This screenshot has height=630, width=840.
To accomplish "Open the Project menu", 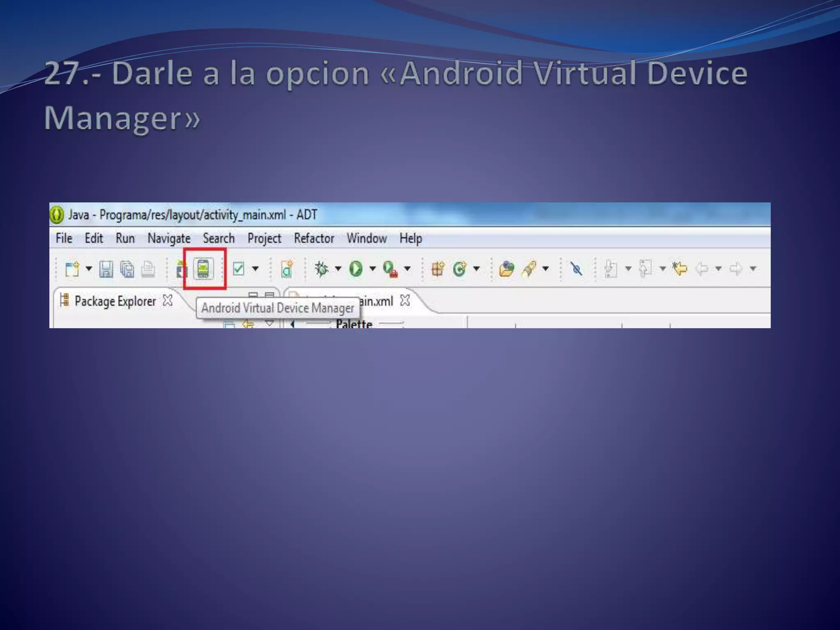I will [x=264, y=238].
